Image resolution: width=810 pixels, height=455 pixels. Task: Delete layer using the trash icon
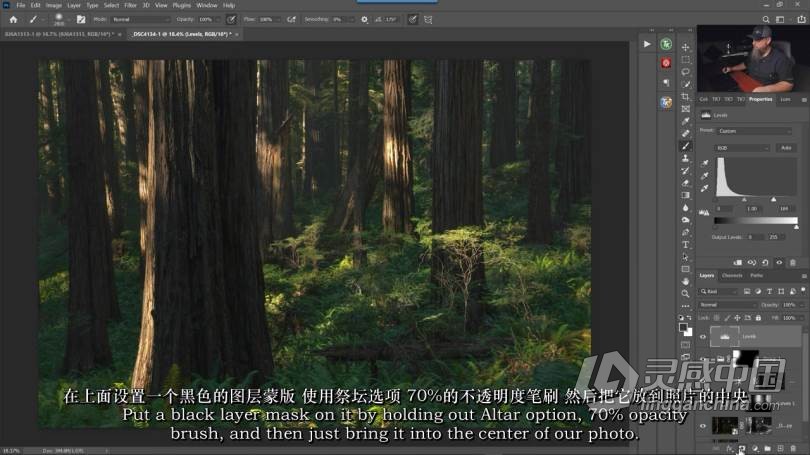tap(793, 448)
